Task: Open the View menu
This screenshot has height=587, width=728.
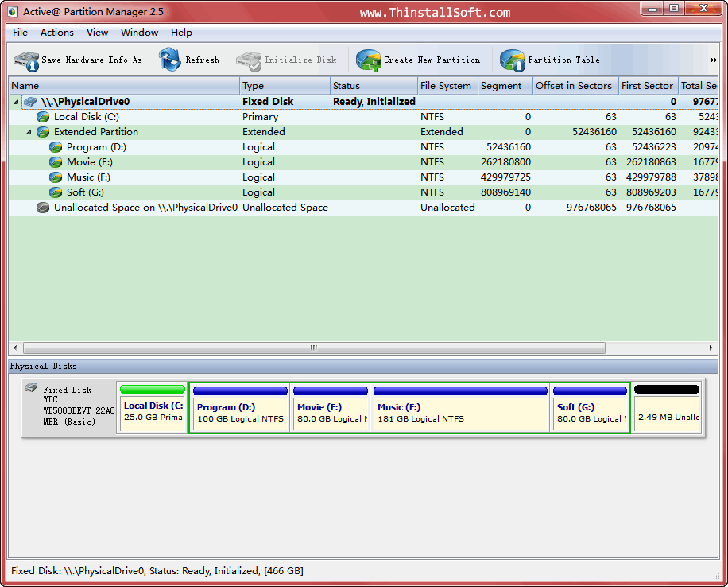Action: pos(97,33)
